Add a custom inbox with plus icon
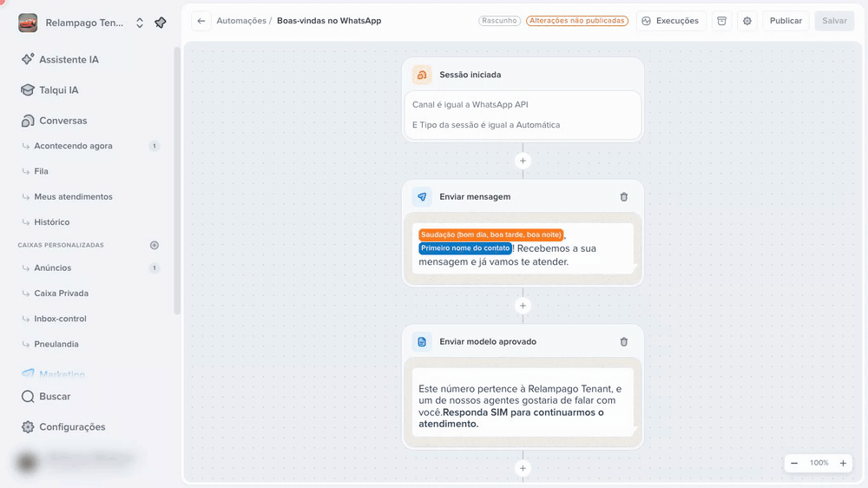Image resolution: width=868 pixels, height=488 pixels. 155,245
